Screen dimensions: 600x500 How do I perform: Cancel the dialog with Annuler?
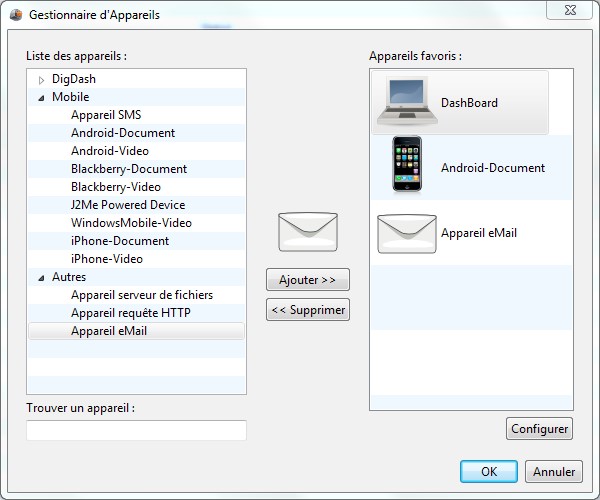tap(553, 471)
